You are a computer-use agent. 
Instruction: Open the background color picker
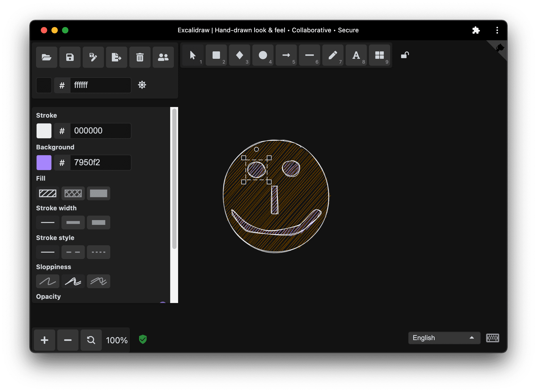(x=45, y=162)
